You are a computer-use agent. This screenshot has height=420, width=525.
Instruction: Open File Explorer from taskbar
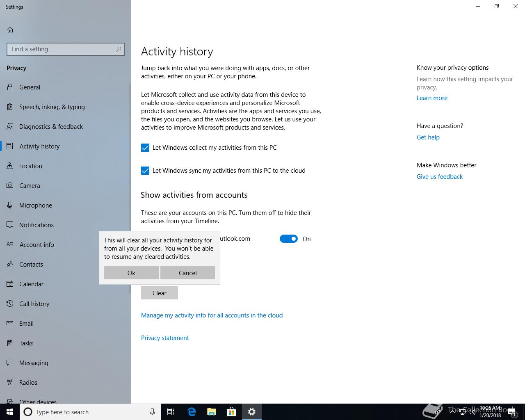212,412
